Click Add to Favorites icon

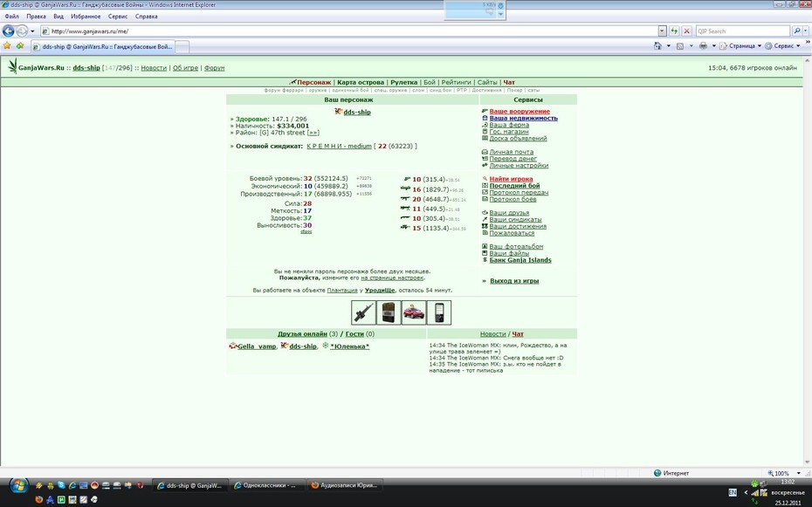coord(20,46)
